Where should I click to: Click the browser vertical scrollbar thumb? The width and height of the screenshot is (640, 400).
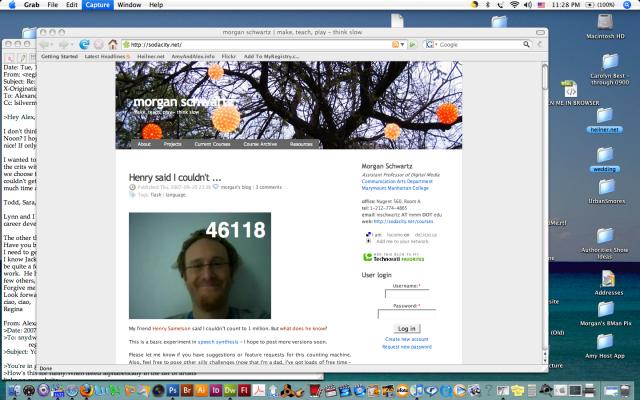pyautogui.click(x=544, y=76)
